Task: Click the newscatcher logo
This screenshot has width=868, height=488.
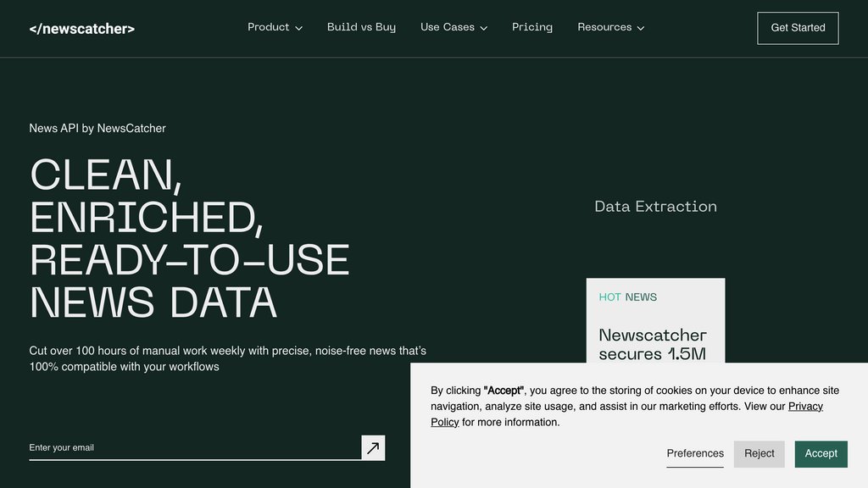Action: tap(82, 29)
